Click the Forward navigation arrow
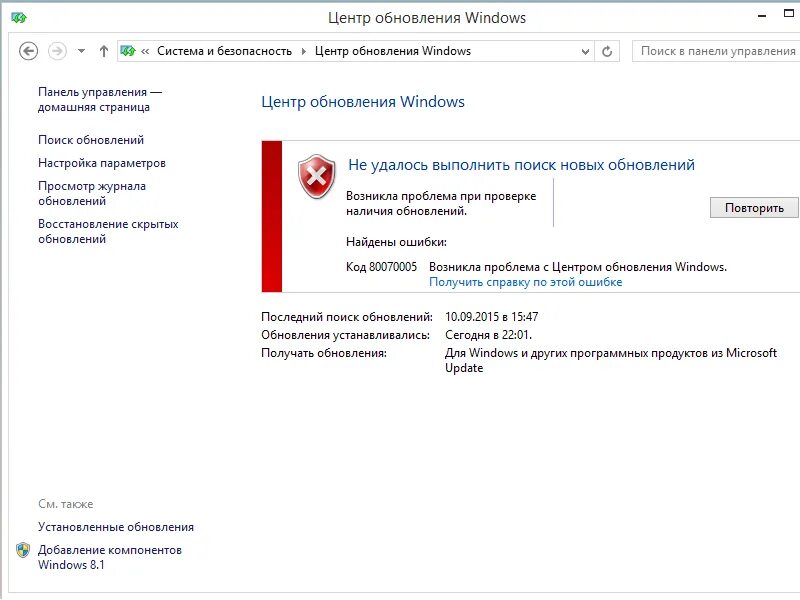 point(57,51)
